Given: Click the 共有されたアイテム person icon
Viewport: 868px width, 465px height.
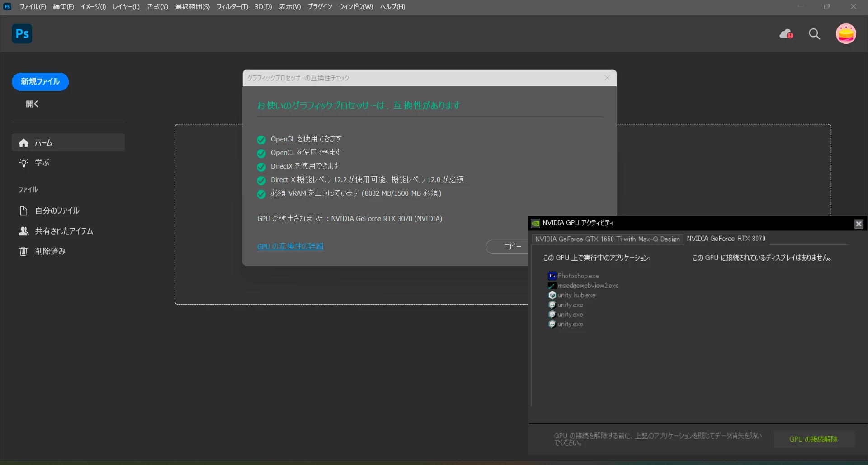Looking at the screenshot, I should [x=24, y=231].
